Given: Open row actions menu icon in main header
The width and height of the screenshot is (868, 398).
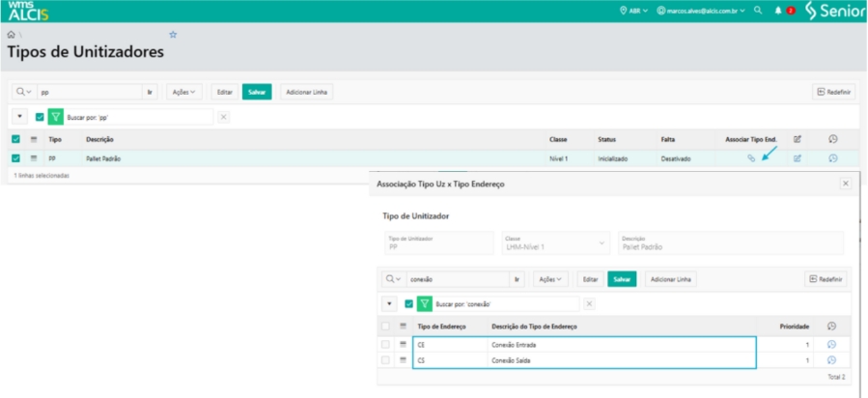Looking at the screenshot, I should click(34, 139).
